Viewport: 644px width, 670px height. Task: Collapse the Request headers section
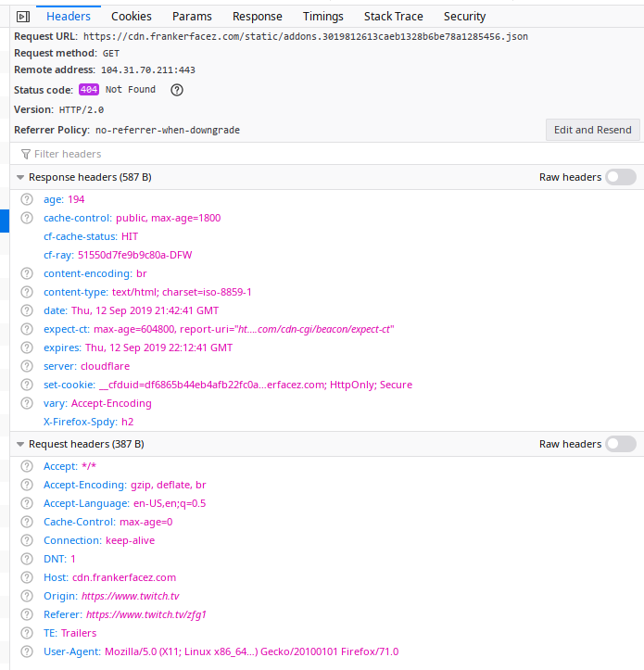[x=20, y=444]
